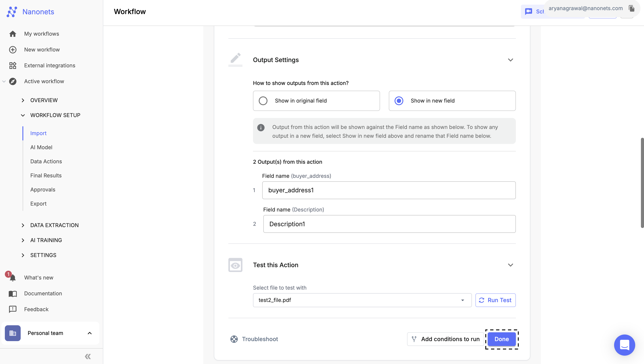
Task: Click the Troubleshoot lifebuoy icon
Action: pyautogui.click(x=234, y=339)
